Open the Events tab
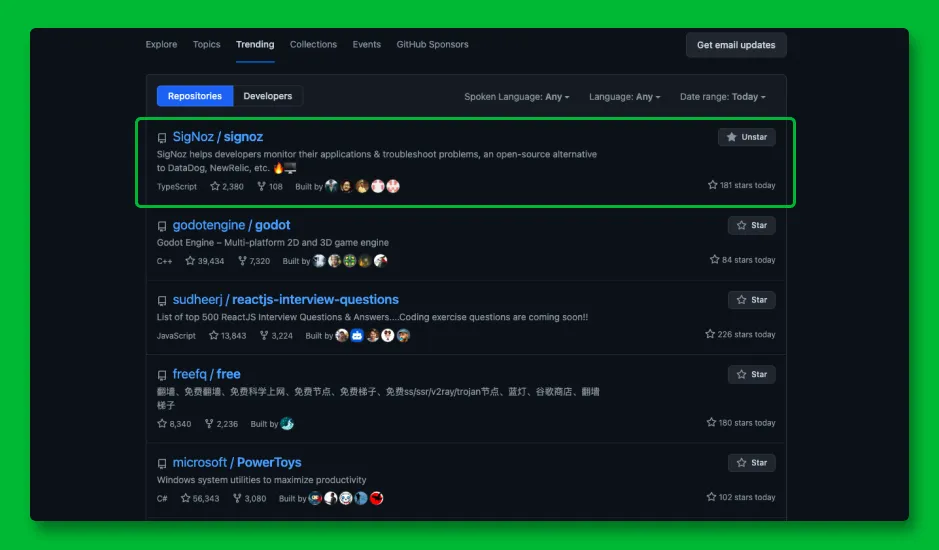 point(366,44)
